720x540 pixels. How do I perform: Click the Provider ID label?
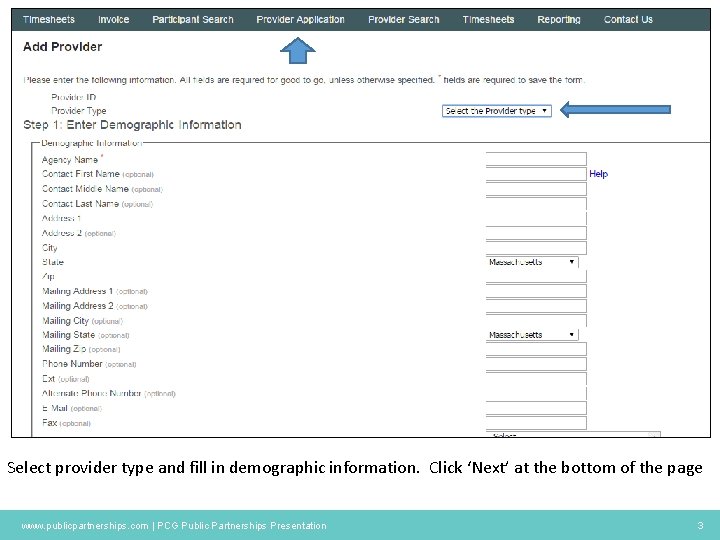tap(73, 97)
